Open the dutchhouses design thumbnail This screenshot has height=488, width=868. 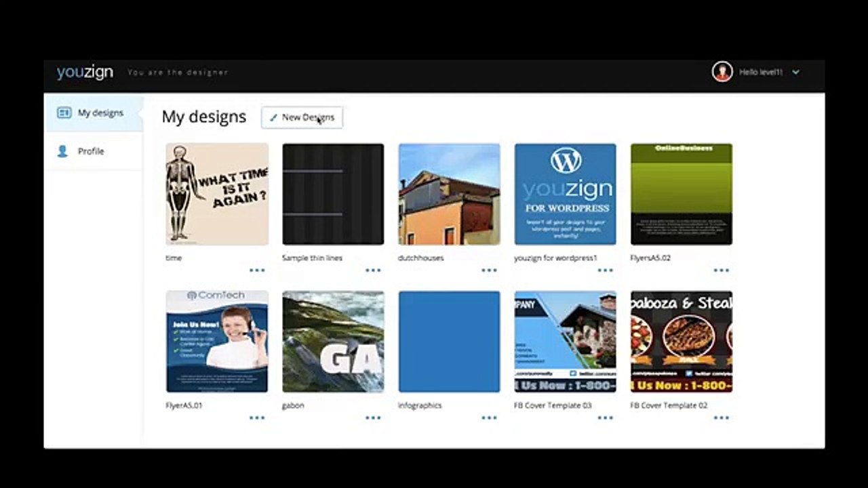pyautogui.click(x=449, y=194)
